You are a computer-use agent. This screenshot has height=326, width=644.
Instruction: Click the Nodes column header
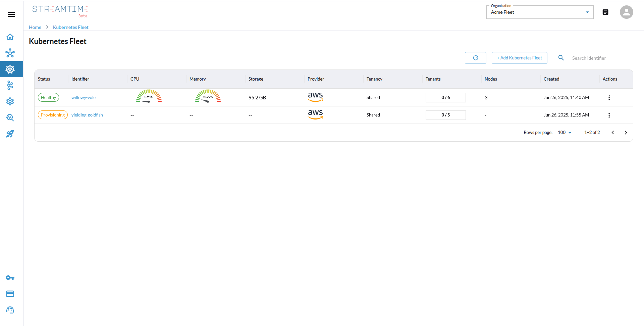[491, 79]
